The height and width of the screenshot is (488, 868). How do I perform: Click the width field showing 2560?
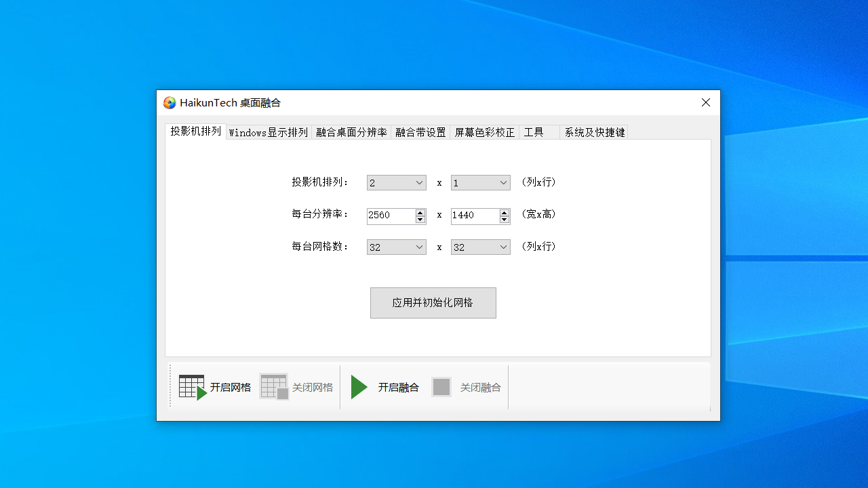pyautogui.click(x=391, y=216)
